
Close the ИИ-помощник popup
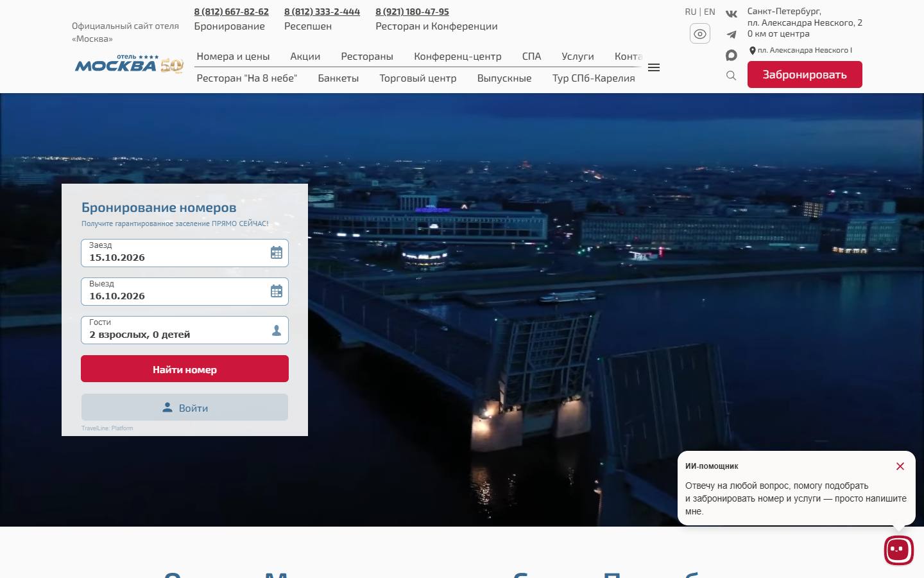[x=900, y=466]
